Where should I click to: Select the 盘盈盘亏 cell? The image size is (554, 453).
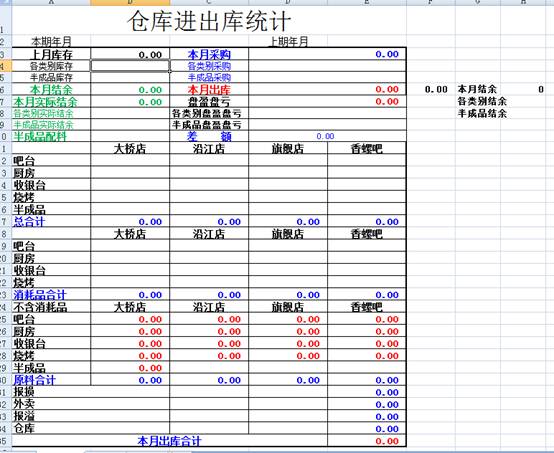[x=209, y=102]
